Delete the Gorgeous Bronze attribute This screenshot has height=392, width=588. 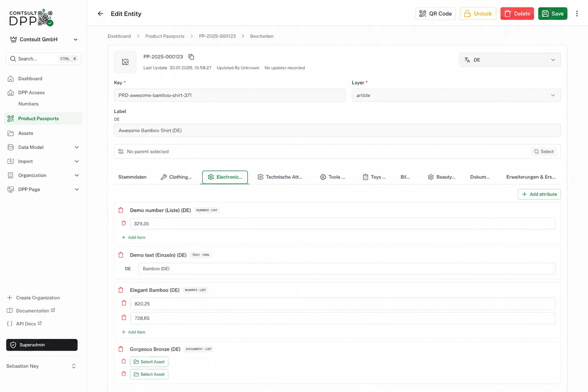(x=121, y=349)
